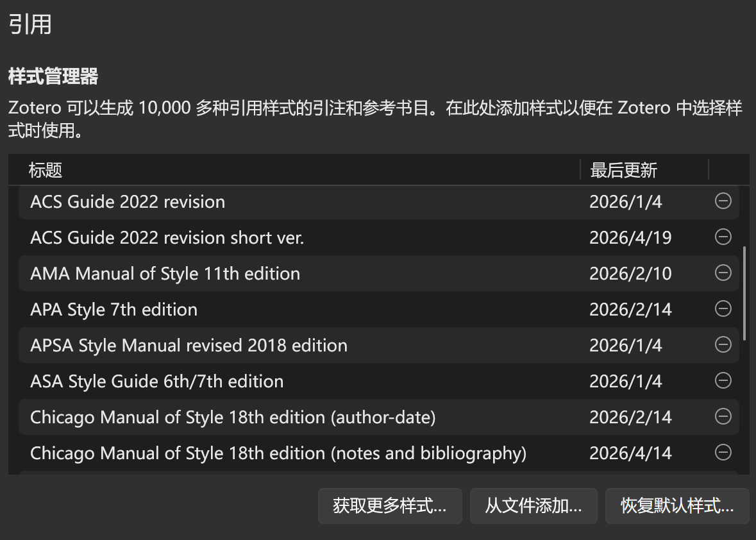Click the 2026/4/14 update date cell

pos(630,453)
